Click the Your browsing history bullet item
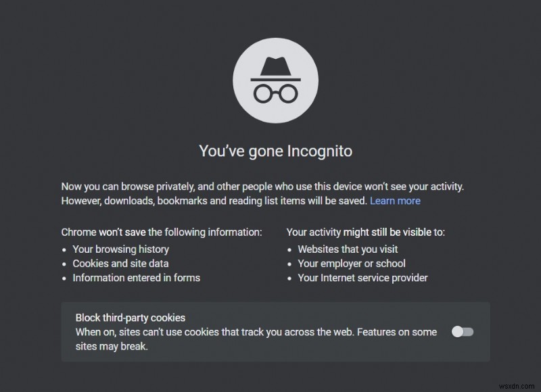Screen dimensions: 541x392 tap(120, 249)
